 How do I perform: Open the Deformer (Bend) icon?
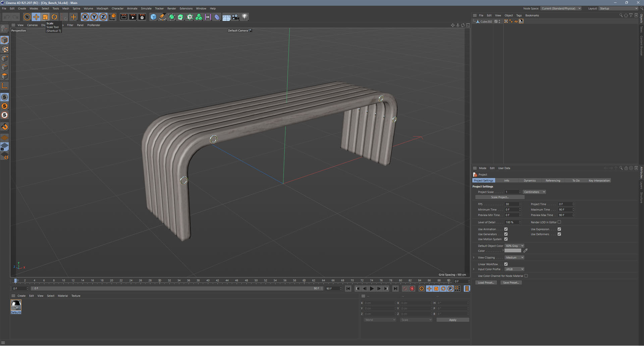[217, 17]
